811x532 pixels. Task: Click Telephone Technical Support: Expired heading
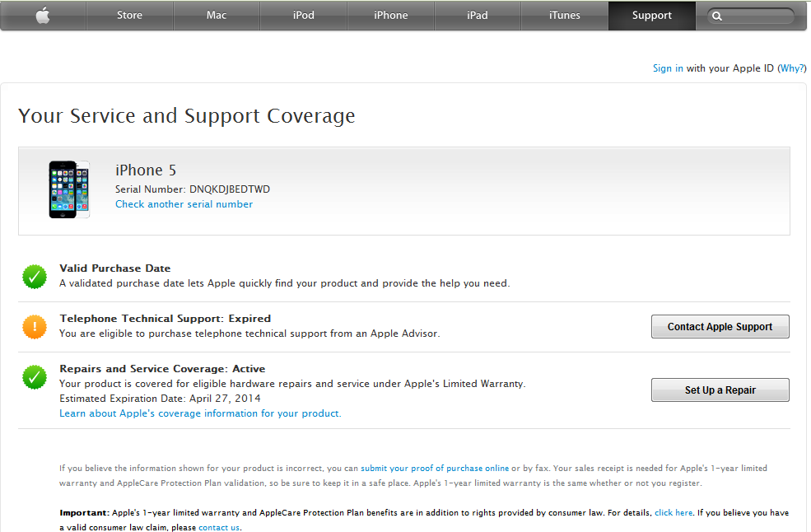pos(165,318)
